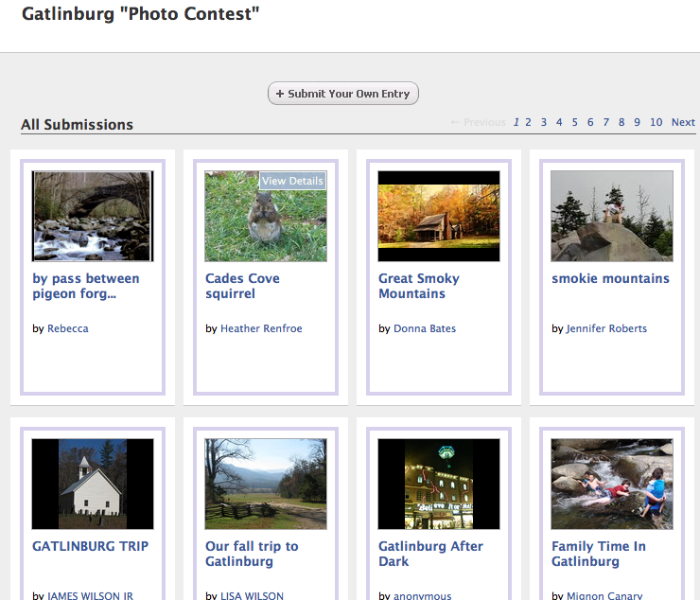Open 'Family Time In Gatlinburg' title link

599,554
